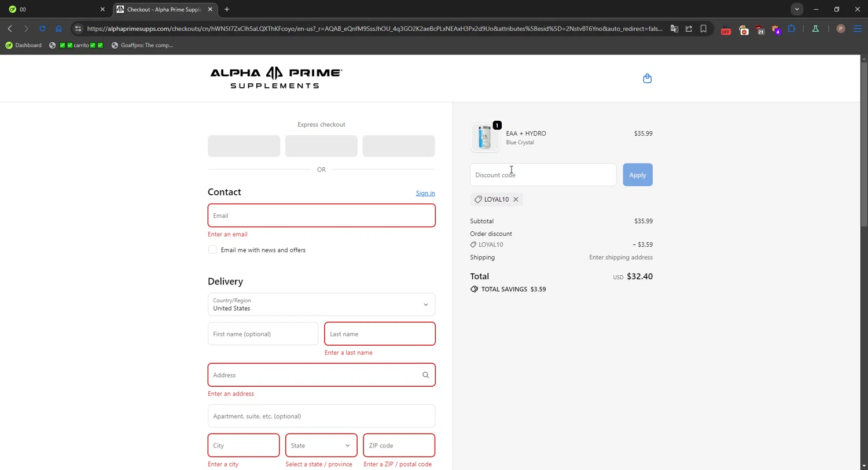Viewport: 868px width, 470px height.
Task: Click the City field
Action: tap(244, 446)
